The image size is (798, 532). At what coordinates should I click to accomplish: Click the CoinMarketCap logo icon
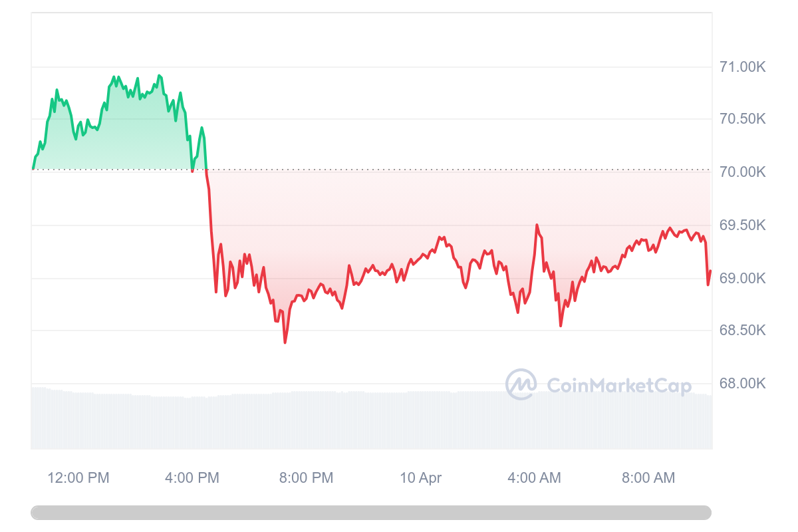pyautogui.click(x=521, y=384)
